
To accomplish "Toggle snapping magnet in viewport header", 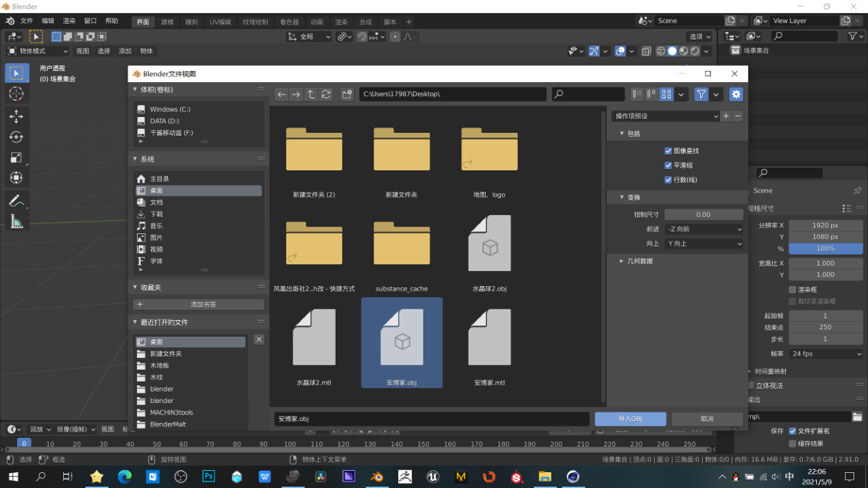I will point(362,37).
